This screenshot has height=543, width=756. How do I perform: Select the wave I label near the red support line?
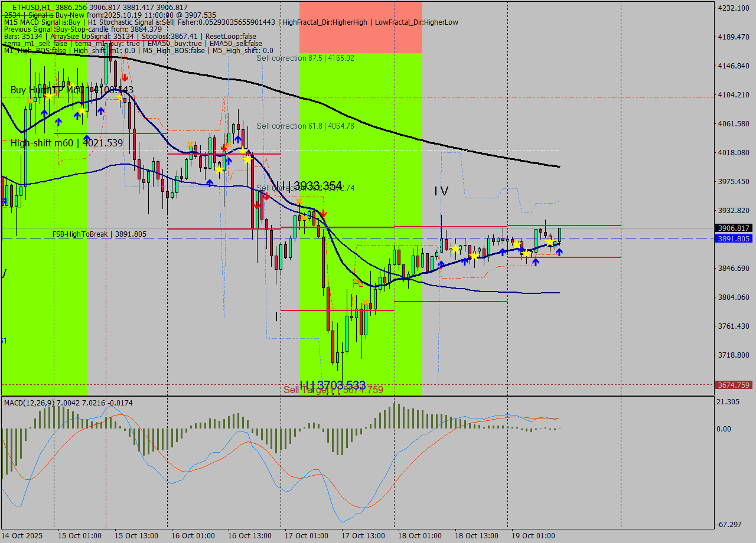tap(276, 317)
